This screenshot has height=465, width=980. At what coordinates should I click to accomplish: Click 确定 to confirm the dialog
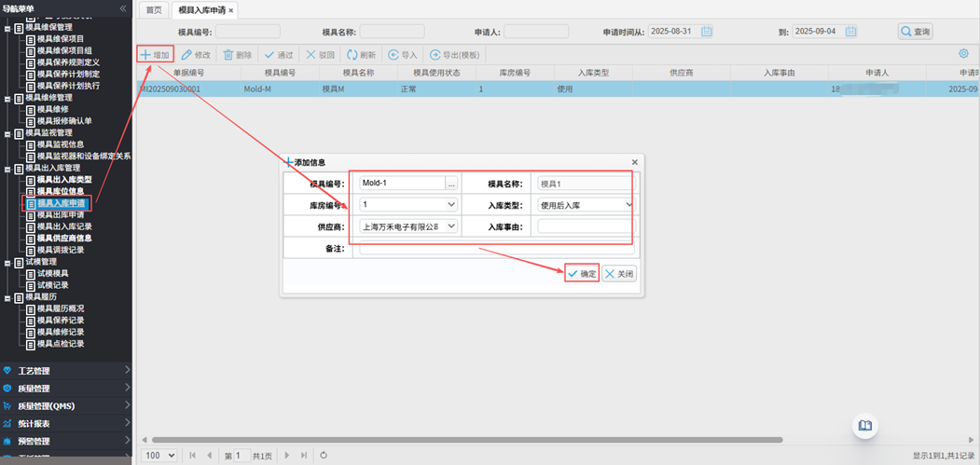tap(581, 274)
